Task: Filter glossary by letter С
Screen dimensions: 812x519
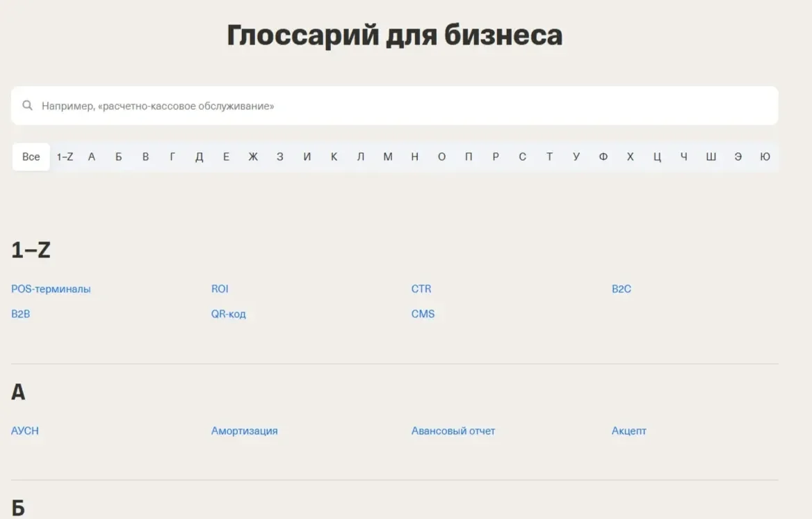Action: click(x=523, y=157)
